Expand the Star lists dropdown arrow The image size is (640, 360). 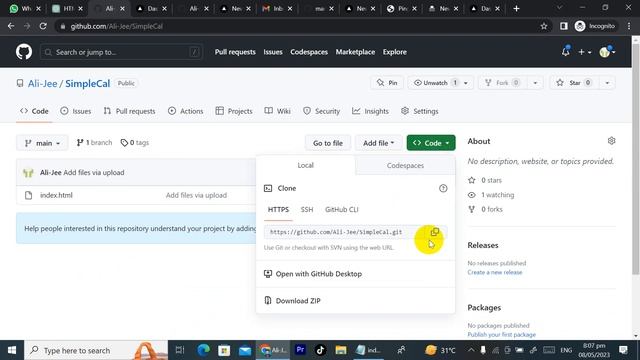pos(607,83)
